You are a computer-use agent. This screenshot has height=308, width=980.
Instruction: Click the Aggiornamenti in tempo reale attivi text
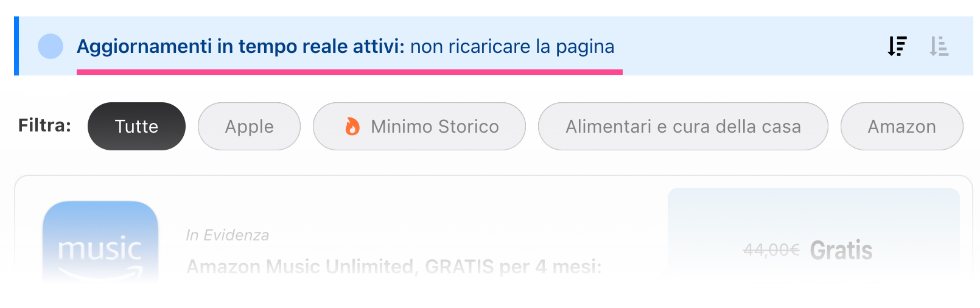point(240,46)
